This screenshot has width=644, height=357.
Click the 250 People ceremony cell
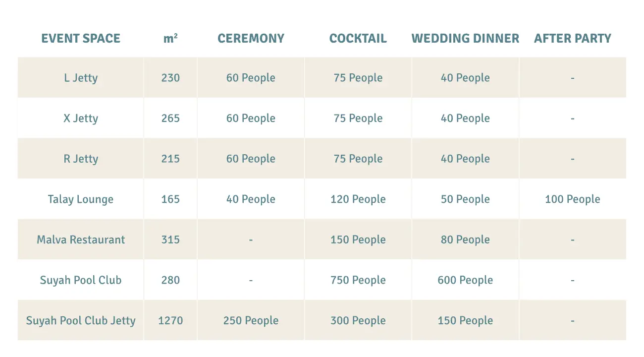[x=251, y=321]
